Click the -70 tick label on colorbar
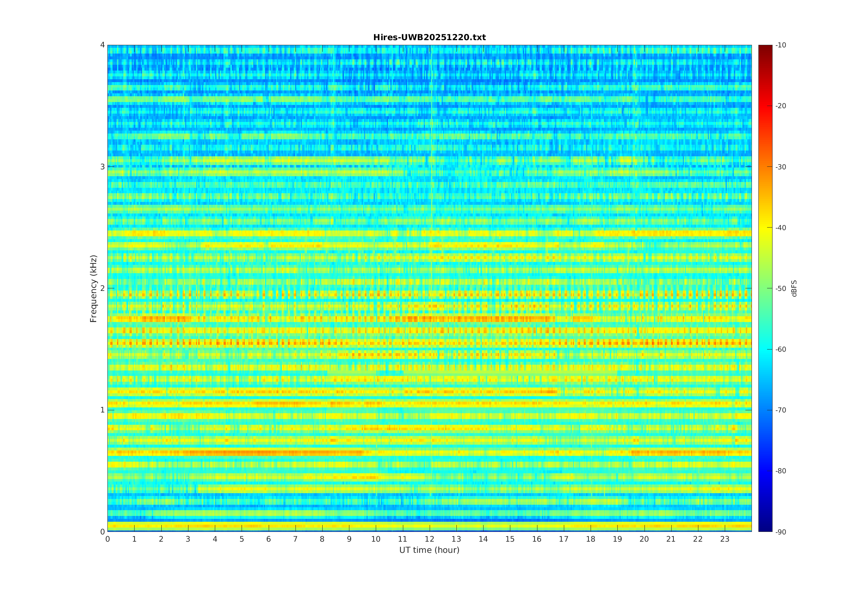The image size is (868, 597). coord(780,410)
